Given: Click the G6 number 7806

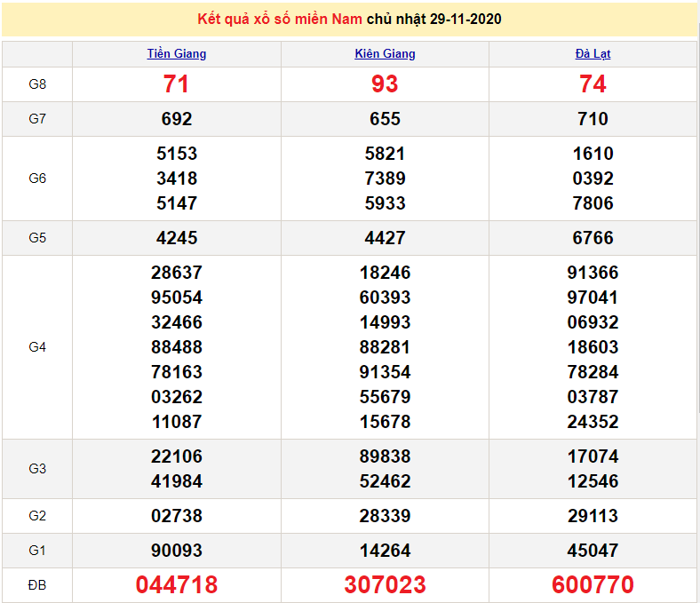Looking at the screenshot, I should (x=593, y=203).
